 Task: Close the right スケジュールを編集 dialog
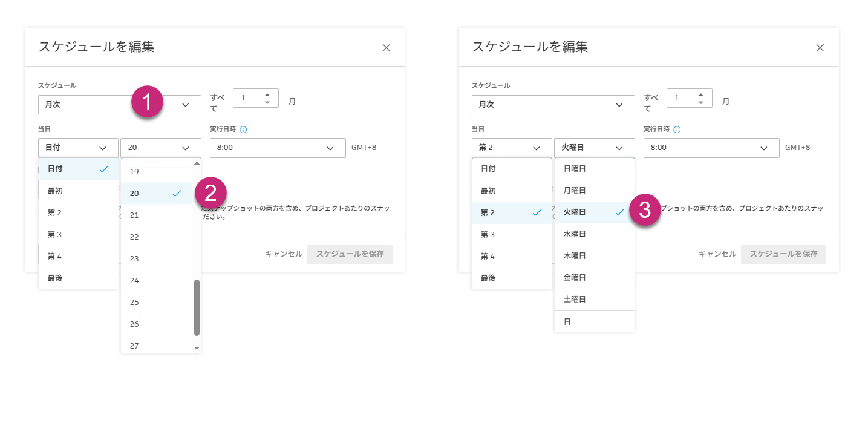pyautogui.click(x=820, y=47)
